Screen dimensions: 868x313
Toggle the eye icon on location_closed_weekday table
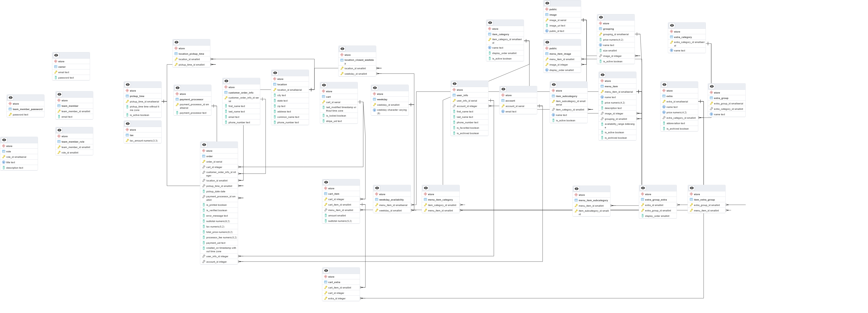pos(342,49)
